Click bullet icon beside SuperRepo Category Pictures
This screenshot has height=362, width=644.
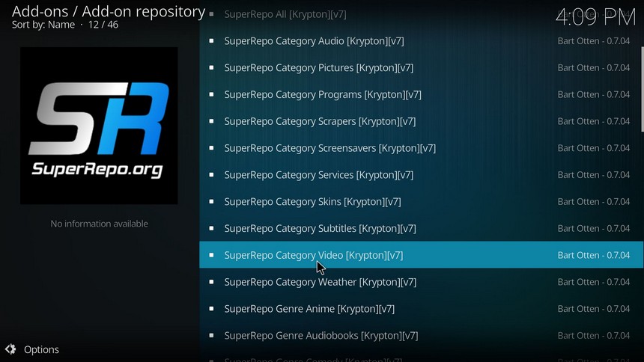coord(211,68)
